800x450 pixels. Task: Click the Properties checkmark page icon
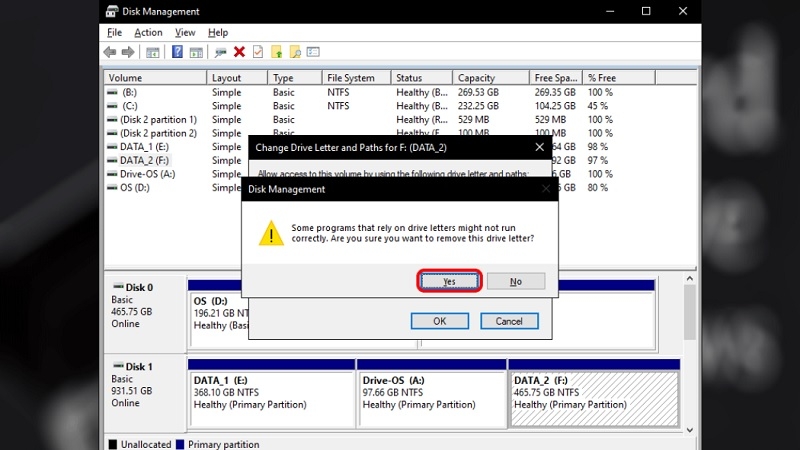(x=258, y=52)
